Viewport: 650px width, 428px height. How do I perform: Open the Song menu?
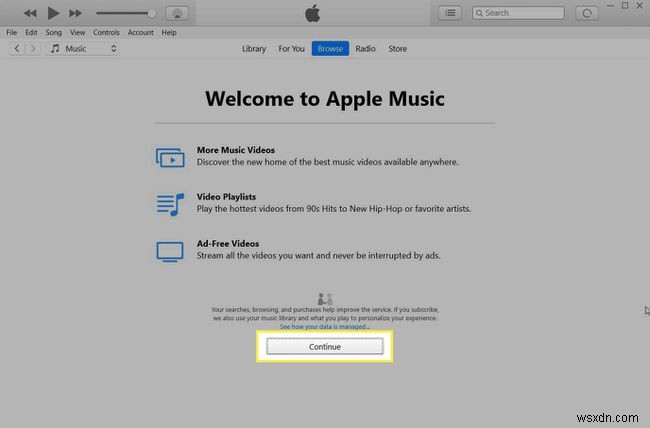point(53,32)
